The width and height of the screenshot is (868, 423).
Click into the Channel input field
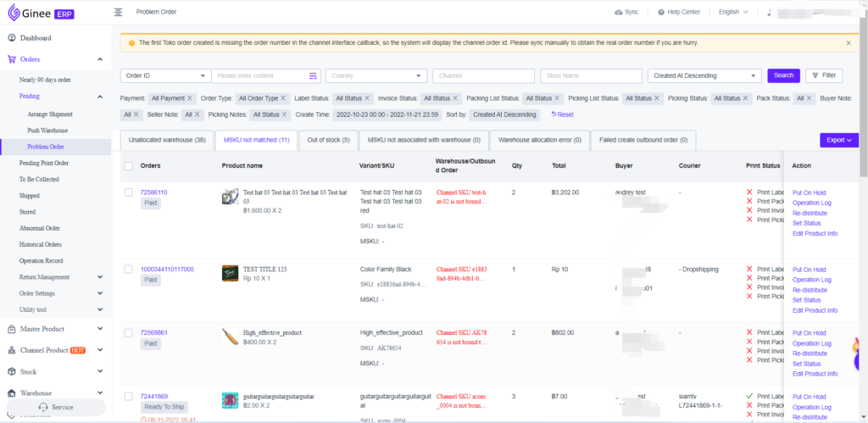[483, 75]
